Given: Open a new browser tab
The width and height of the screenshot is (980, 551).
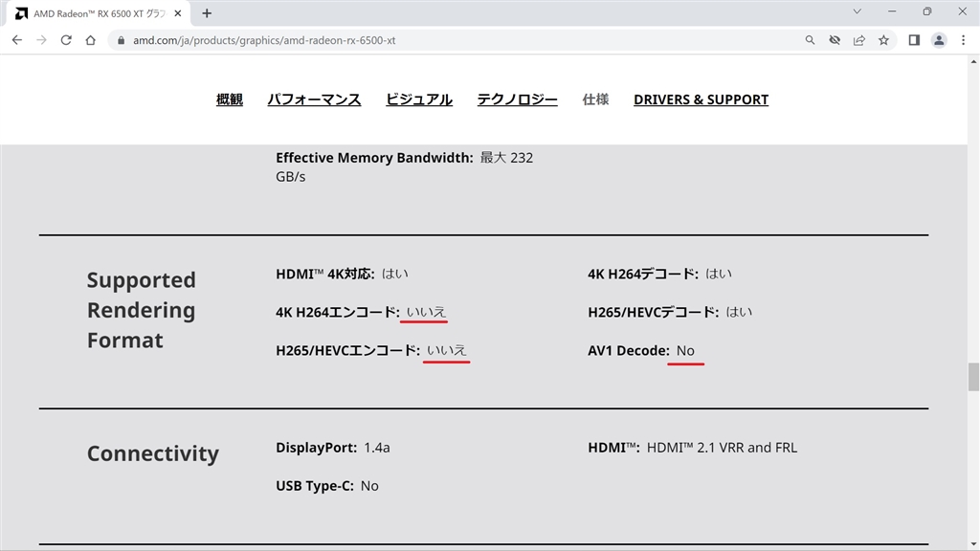Looking at the screenshot, I should pos(207,13).
